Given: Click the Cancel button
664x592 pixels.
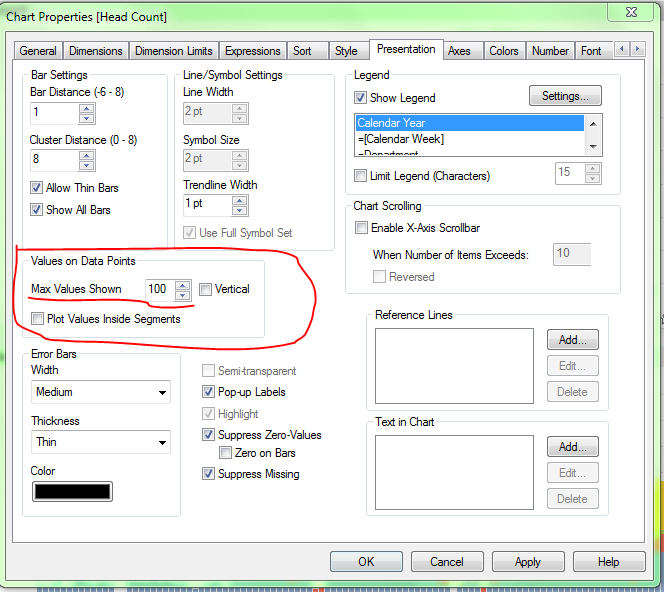Looking at the screenshot, I should tap(447, 562).
